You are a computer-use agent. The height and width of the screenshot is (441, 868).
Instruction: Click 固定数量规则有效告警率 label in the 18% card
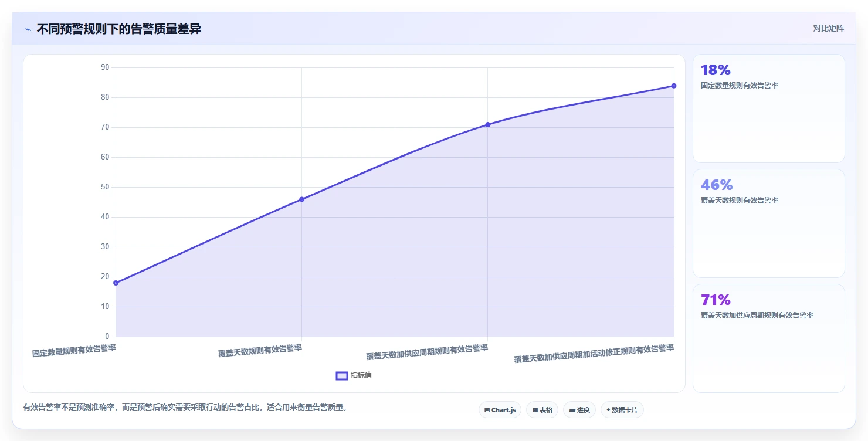pyautogui.click(x=740, y=86)
